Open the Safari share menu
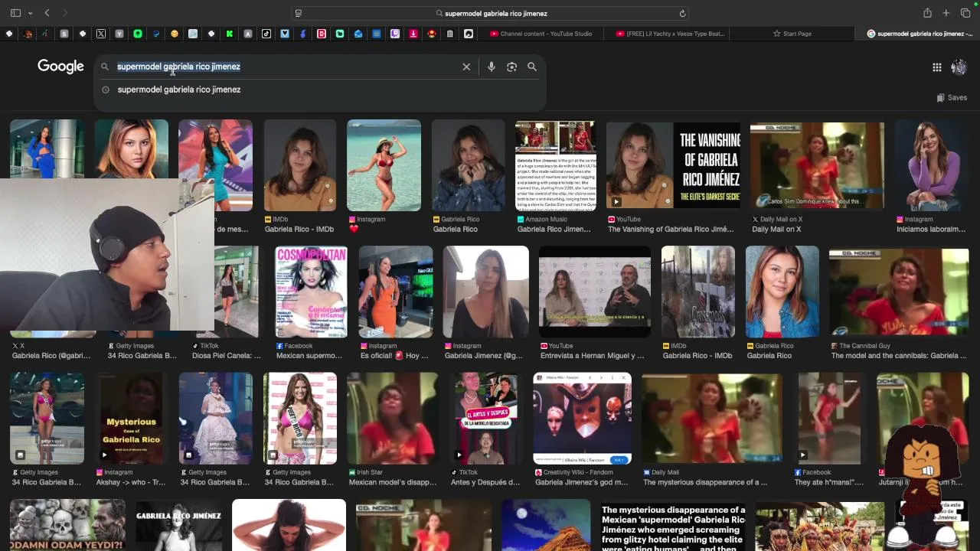The width and height of the screenshot is (980, 551). tap(927, 13)
